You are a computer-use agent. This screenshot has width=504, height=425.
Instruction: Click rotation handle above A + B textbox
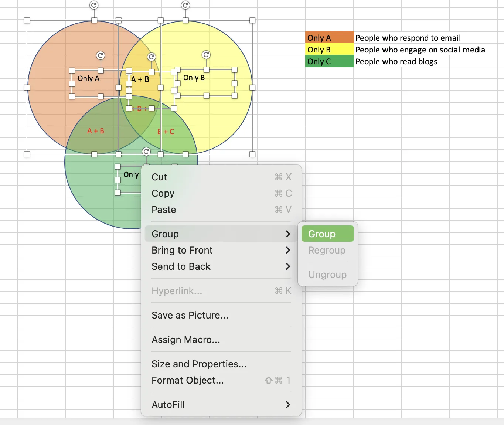[151, 57]
